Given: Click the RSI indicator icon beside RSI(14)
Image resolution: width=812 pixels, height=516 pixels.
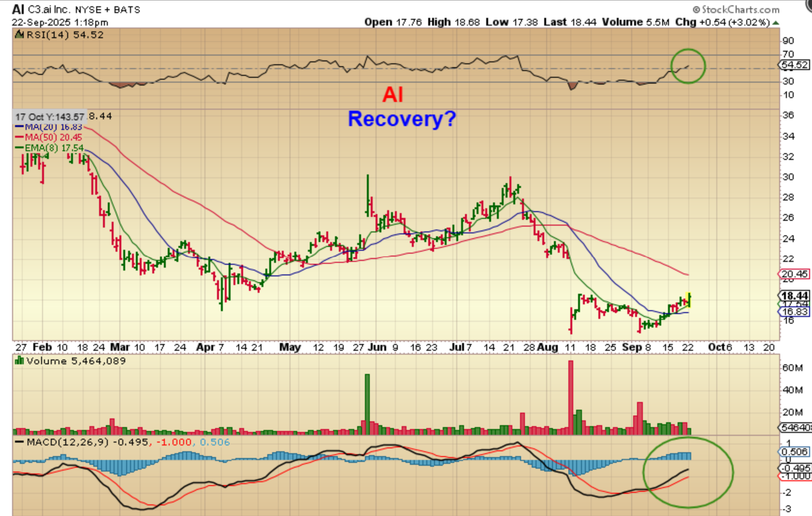Looking at the screenshot, I should point(20,34).
